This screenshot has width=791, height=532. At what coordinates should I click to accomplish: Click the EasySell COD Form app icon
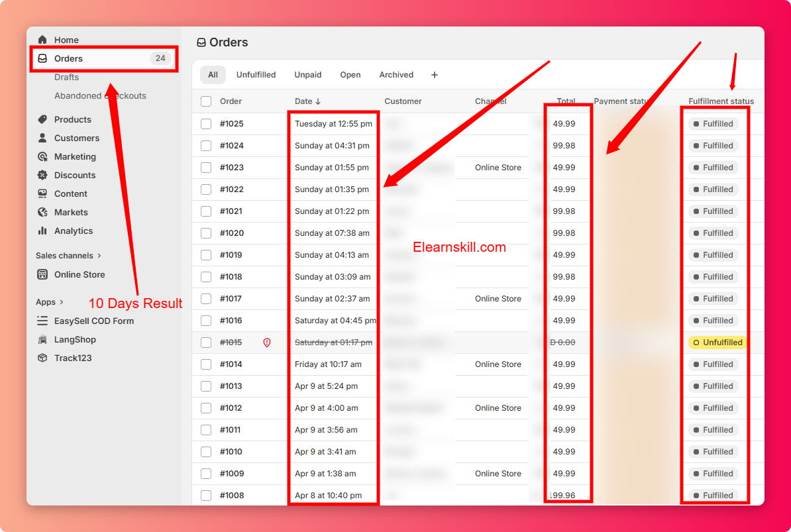tap(42, 321)
